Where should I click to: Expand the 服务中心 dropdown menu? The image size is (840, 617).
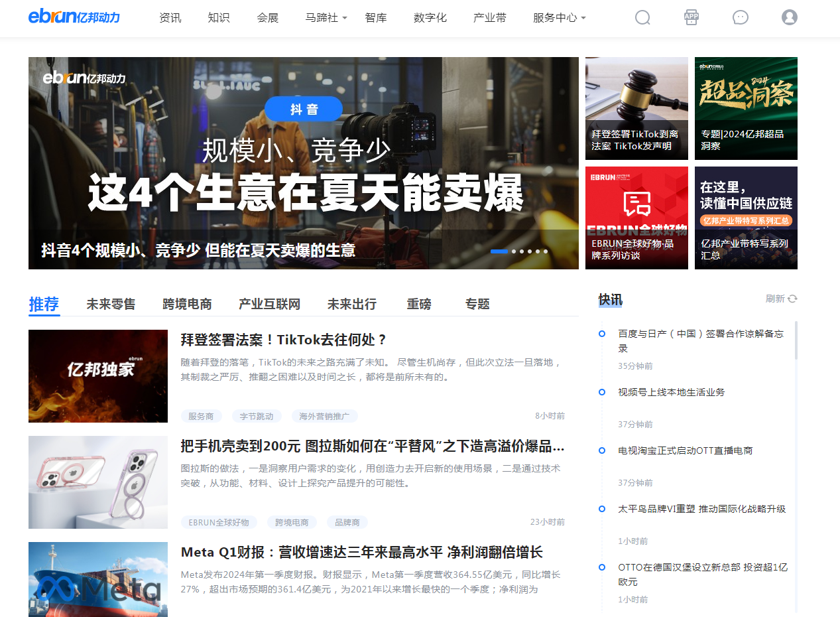click(x=560, y=18)
